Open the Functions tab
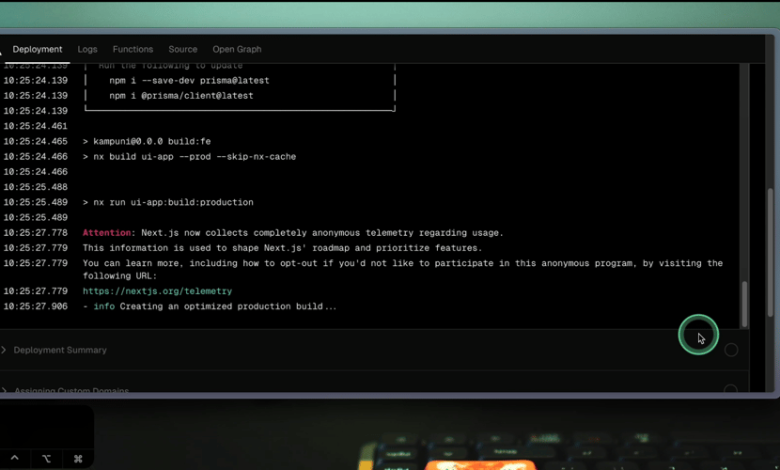The height and width of the screenshot is (470, 780). click(x=132, y=49)
